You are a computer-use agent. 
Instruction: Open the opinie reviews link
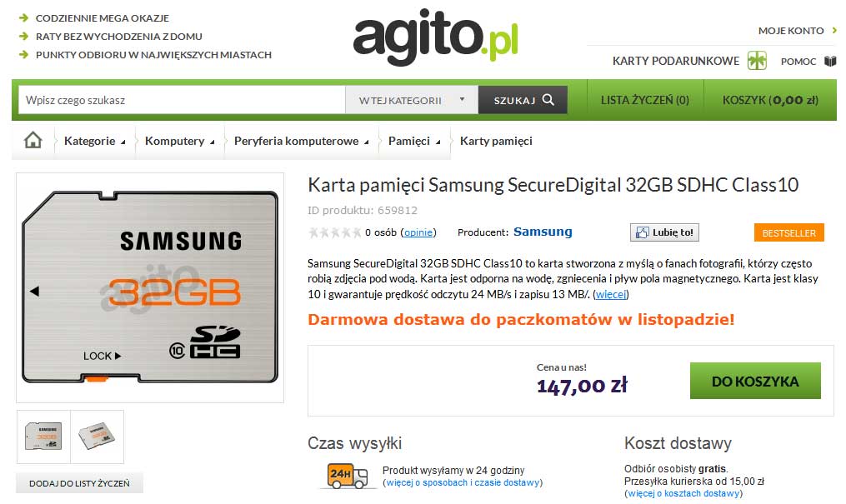(418, 232)
